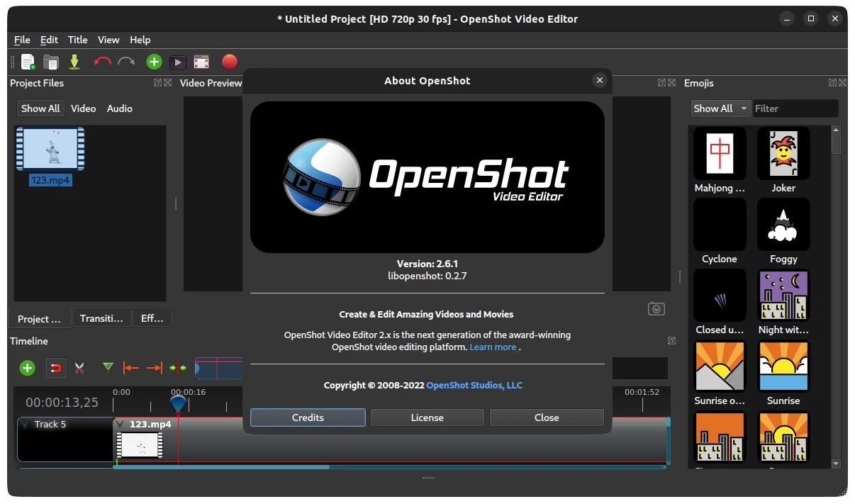The height and width of the screenshot is (504, 855).
Task: Follow the Learn more link
Action: pos(493,347)
